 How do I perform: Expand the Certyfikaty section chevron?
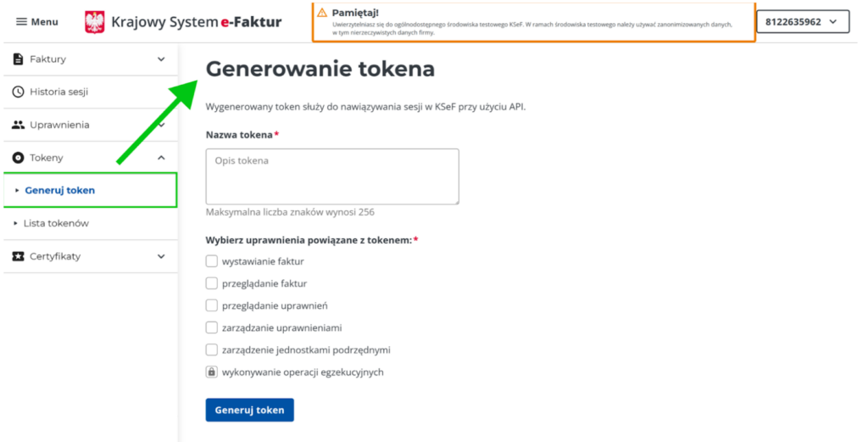[x=161, y=256]
